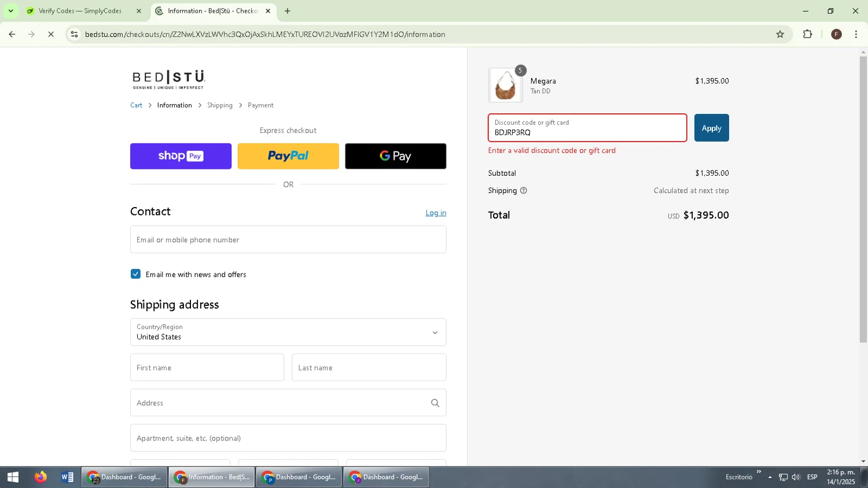Viewport: 868px width, 488px height.
Task: Restore down the Chrome window
Action: click(x=830, y=11)
